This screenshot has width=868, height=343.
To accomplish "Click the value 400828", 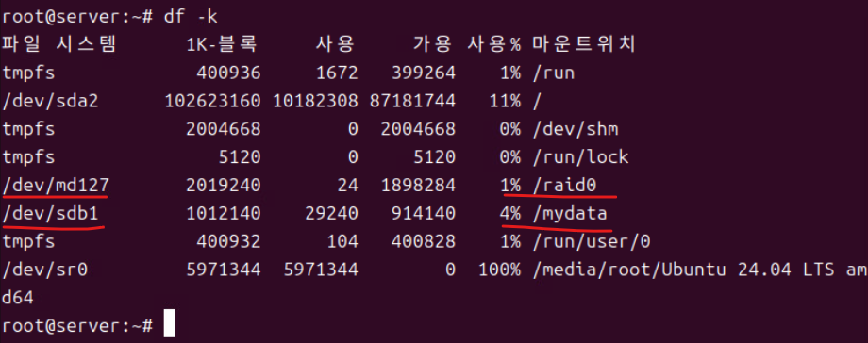I will (424, 241).
